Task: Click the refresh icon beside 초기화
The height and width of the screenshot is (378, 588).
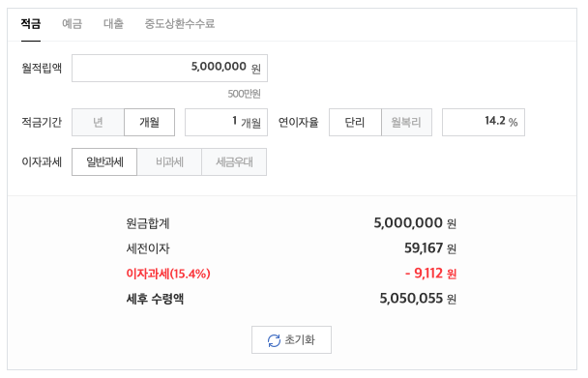Action: point(274,340)
